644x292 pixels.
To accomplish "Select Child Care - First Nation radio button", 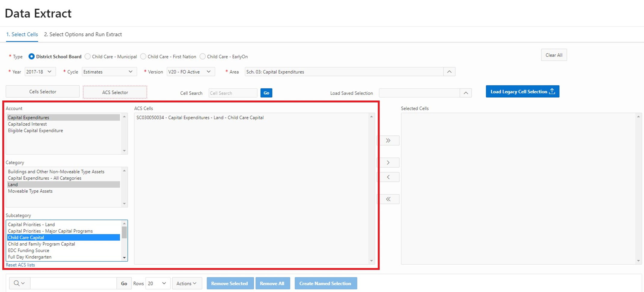I will [143, 56].
